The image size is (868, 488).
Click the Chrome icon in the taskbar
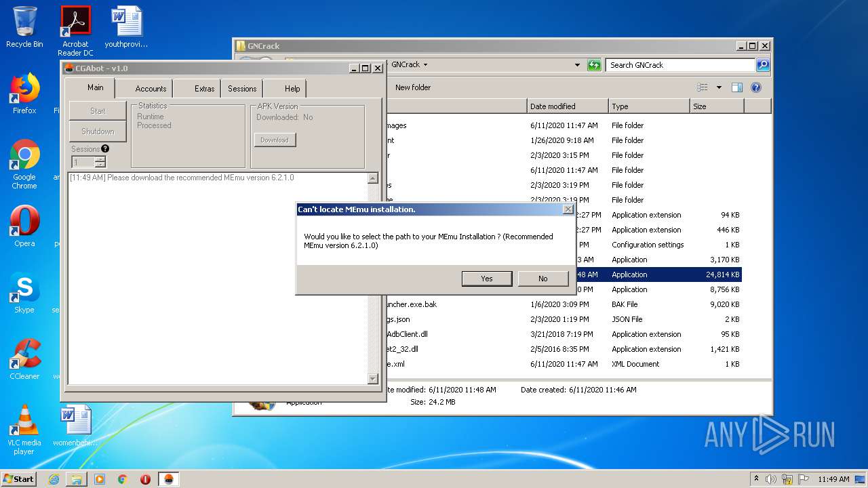[123, 479]
